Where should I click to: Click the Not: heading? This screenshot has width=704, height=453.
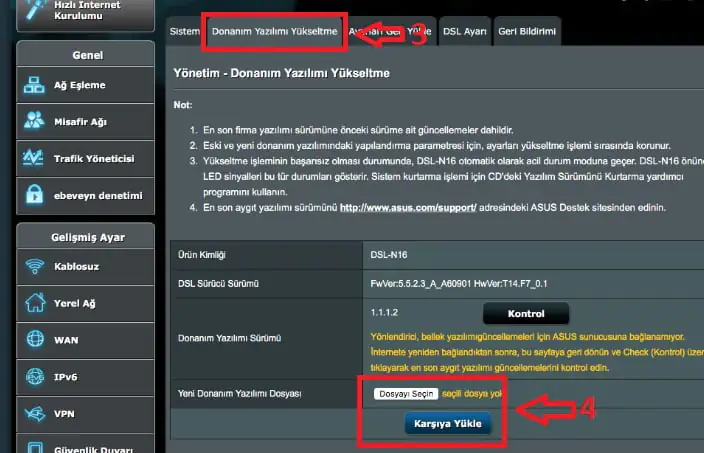(x=183, y=105)
